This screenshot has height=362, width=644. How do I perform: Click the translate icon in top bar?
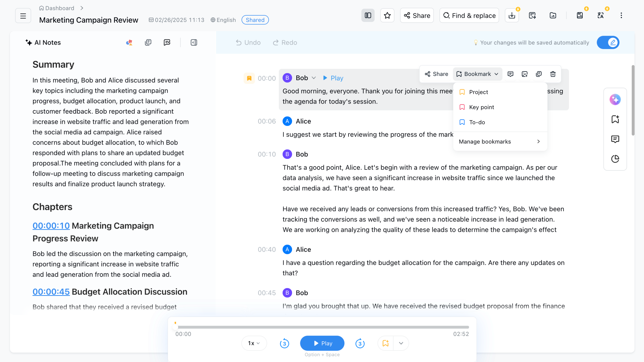pyautogui.click(x=600, y=16)
